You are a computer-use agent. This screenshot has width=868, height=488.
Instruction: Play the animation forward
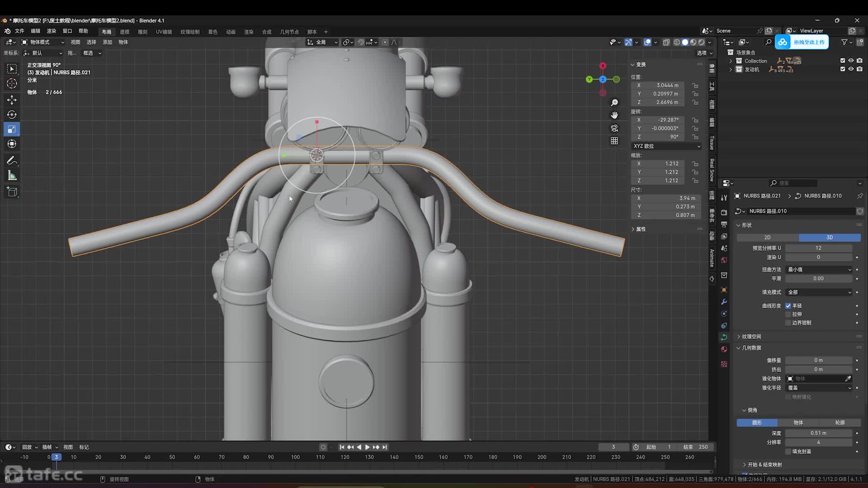(x=367, y=447)
